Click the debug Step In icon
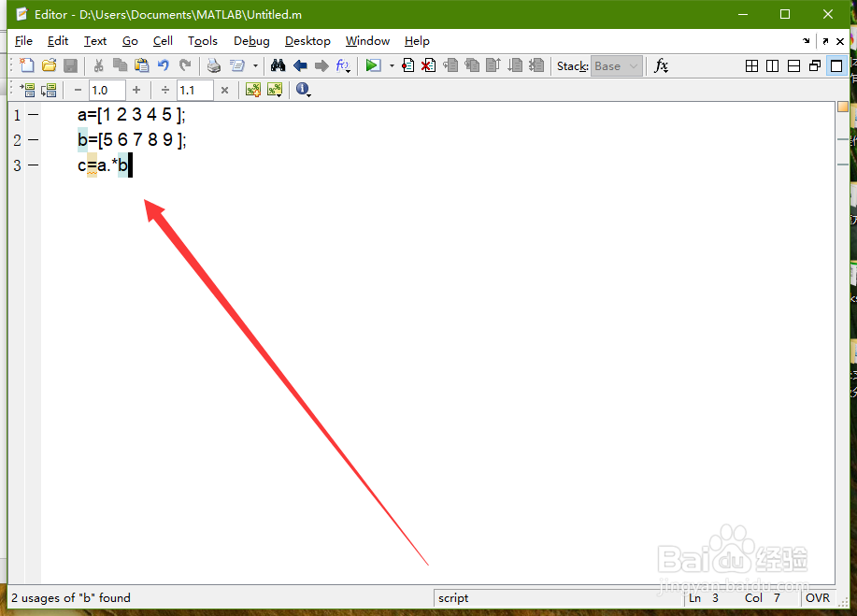This screenshot has height=616, width=857. click(x=472, y=65)
